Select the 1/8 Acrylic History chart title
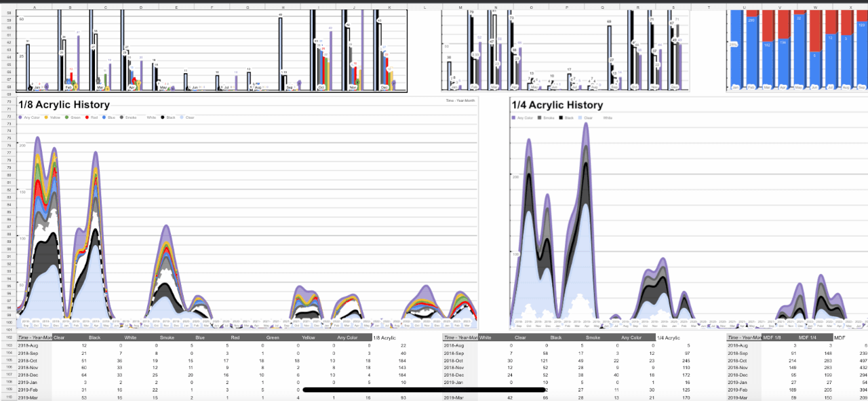The height and width of the screenshot is (401, 868). point(64,105)
